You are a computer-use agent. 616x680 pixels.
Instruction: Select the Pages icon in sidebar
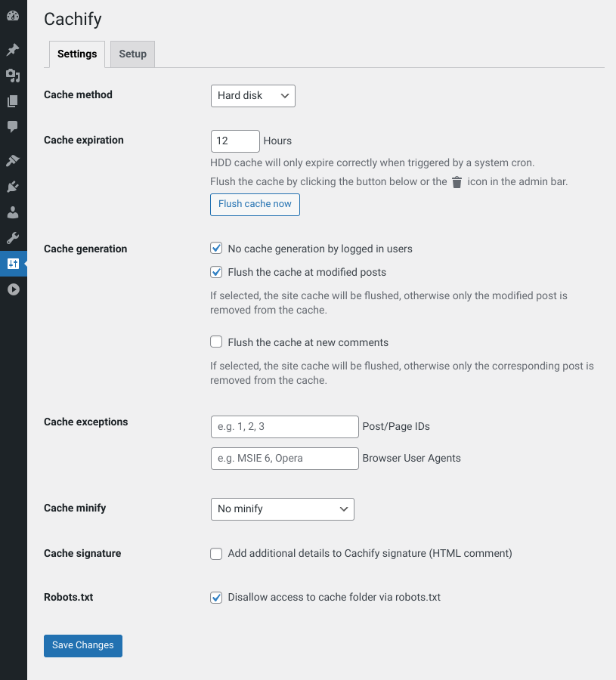tap(13, 100)
